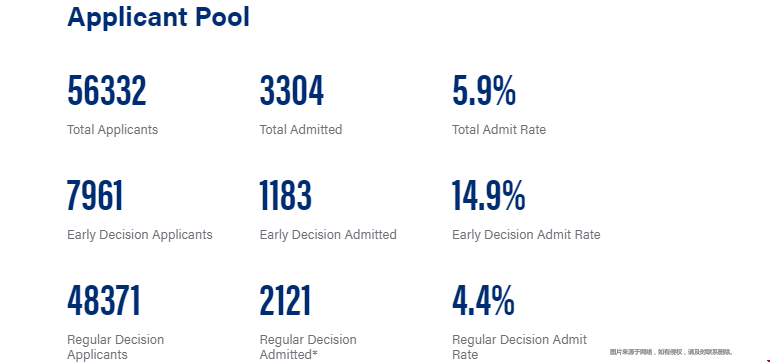
Task: Select the 5.9% admit rate figure
Action: click(484, 91)
